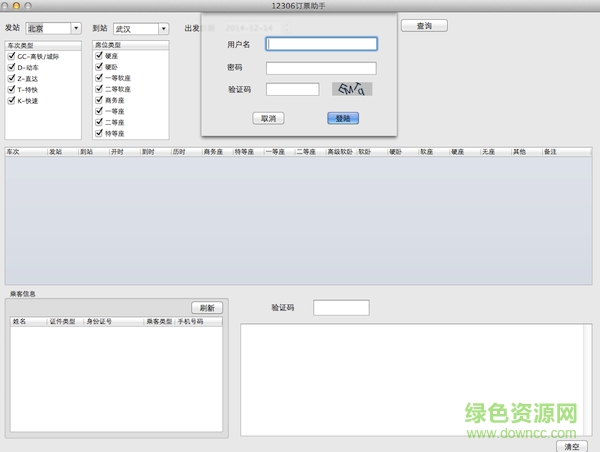
Task: Sort by the 车次 column header
Action: (26, 152)
